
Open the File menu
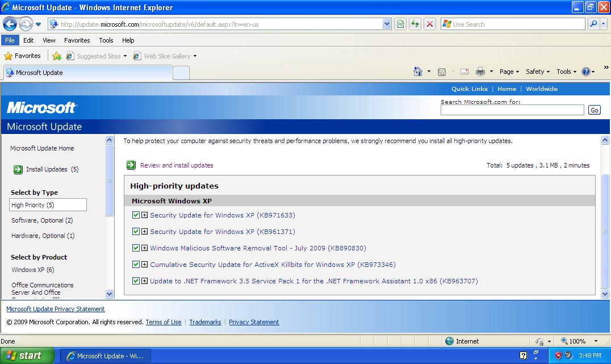10,40
